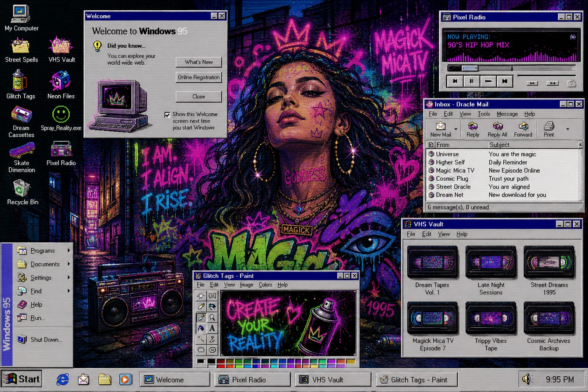Select the message from Higher Self

point(503,162)
